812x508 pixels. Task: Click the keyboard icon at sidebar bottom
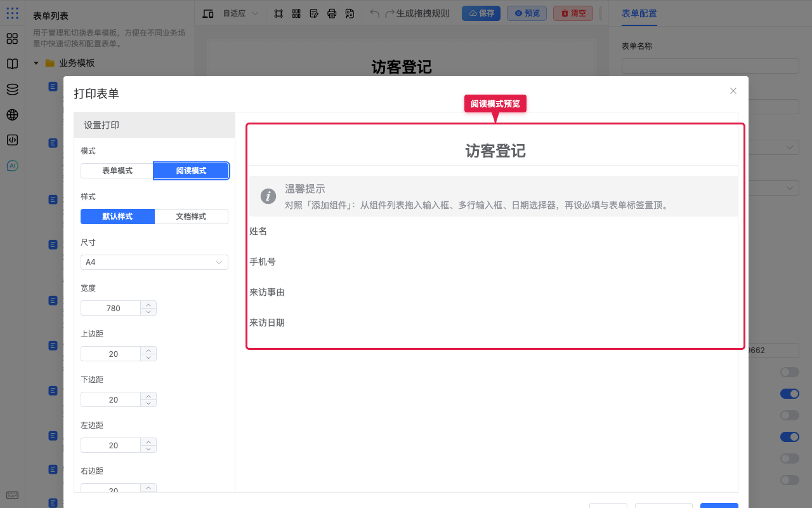click(x=12, y=495)
